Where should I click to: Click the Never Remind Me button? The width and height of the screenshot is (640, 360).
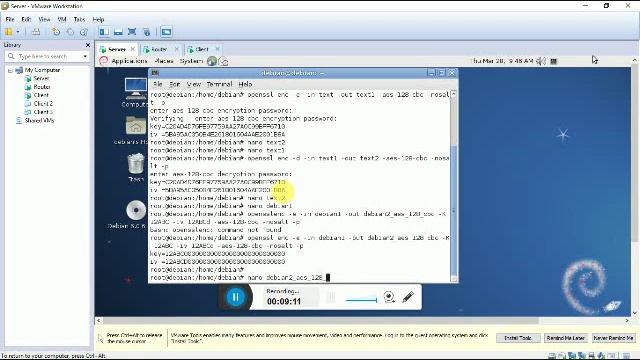(613, 338)
